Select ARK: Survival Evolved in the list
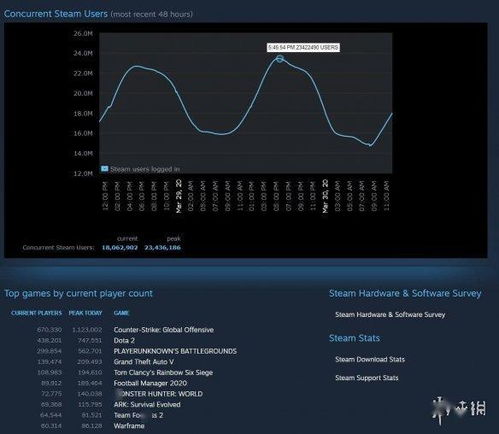This screenshot has height=434, width=499. coord(147,405)
